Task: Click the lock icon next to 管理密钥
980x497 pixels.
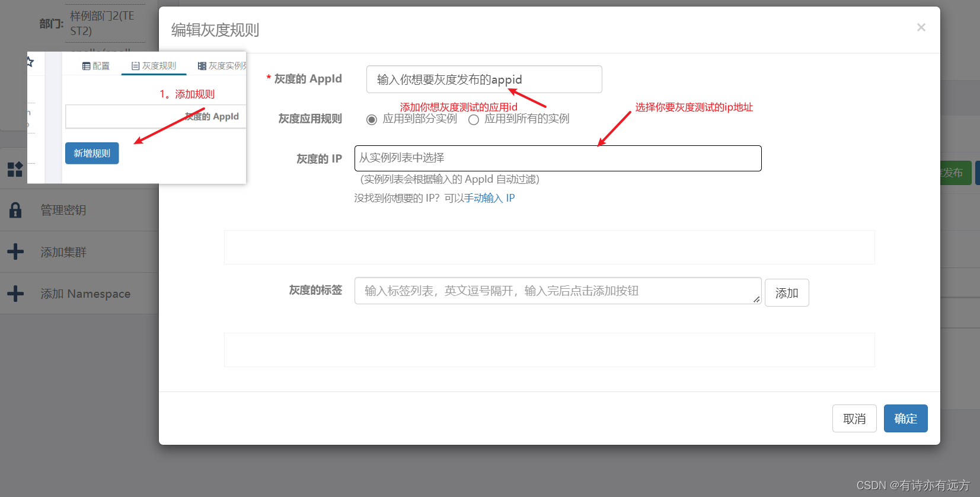Action: click(x=15, y=210)
